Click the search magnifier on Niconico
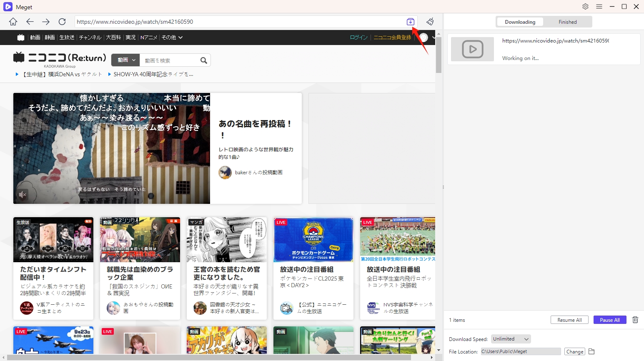This screenshot has height=361, width=644. (203, 60)
